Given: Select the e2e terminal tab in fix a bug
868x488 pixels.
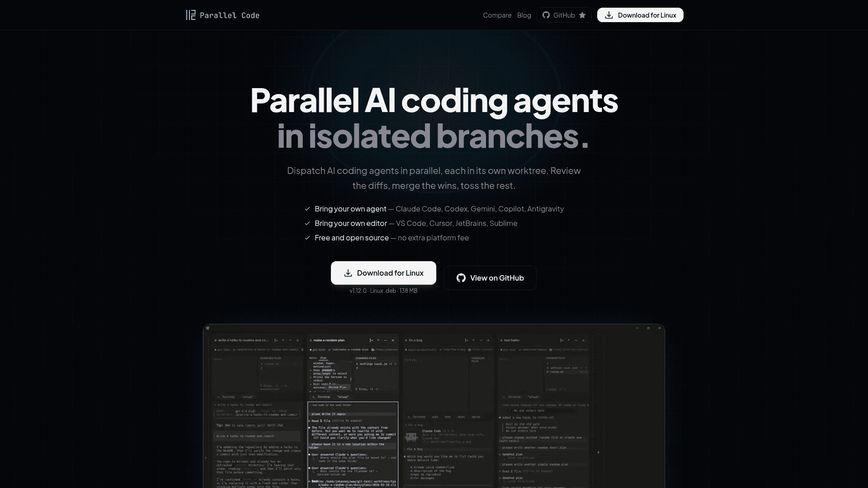Looking at the screenshot, I should point(435,417).
